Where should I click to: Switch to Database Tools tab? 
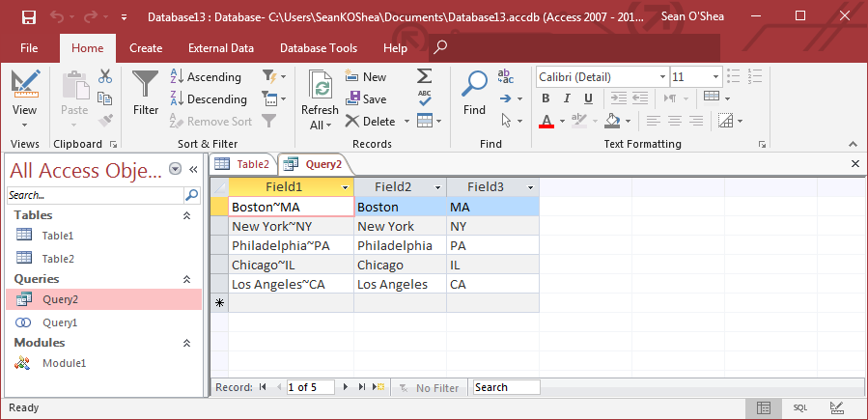[x=319, y=48]
